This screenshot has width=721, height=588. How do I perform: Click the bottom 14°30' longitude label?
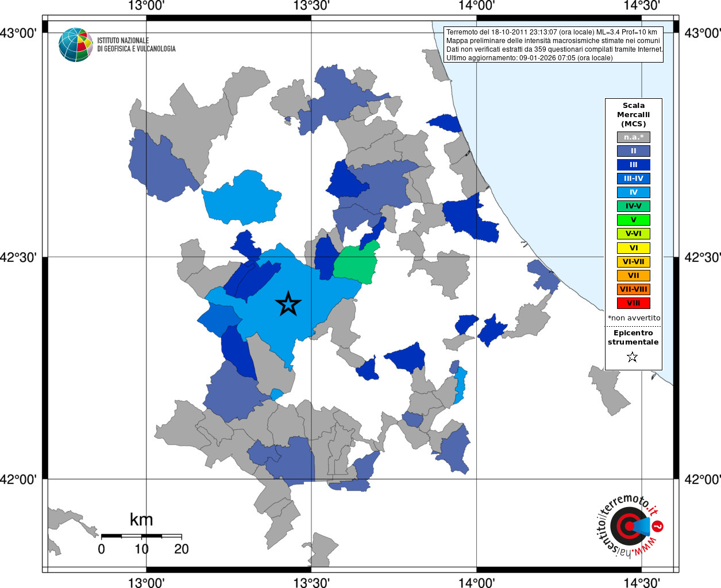click(641, 582)
